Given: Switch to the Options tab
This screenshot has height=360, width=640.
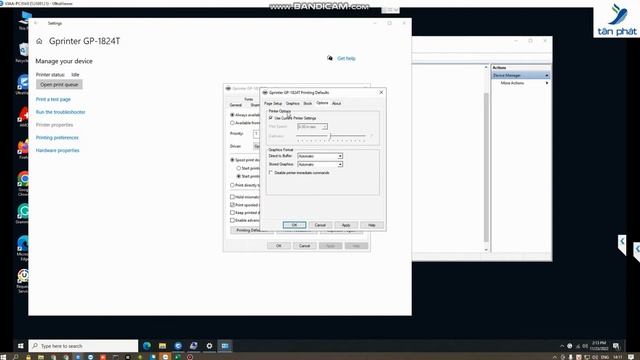Looking at the screenshot, I should (x=322, y=103).
